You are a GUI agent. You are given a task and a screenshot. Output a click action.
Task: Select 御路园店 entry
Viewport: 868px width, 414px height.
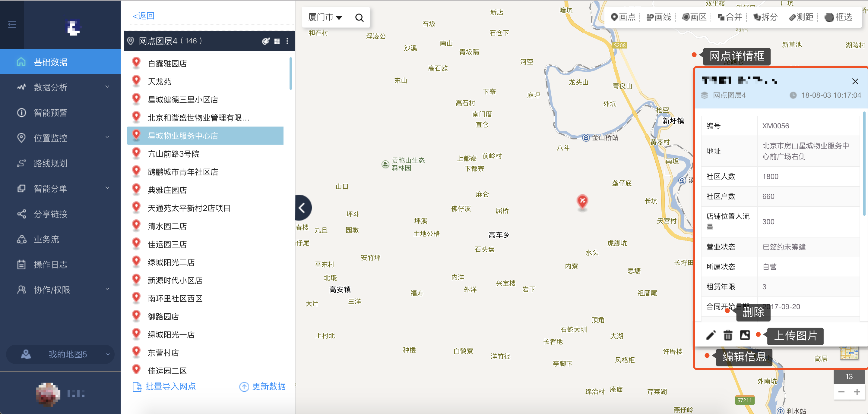[x=205, y=316]
